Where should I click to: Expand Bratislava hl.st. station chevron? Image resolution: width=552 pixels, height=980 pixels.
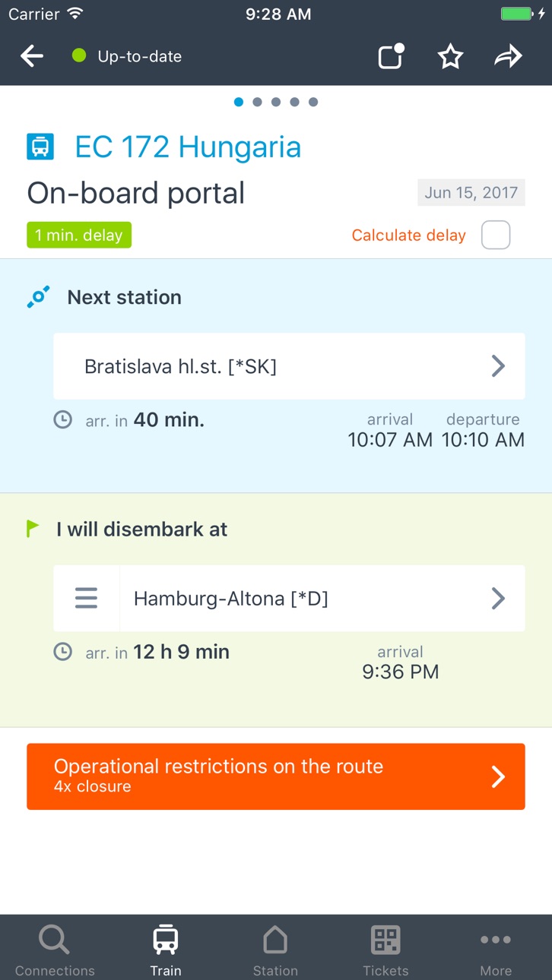tap(498, 366)
